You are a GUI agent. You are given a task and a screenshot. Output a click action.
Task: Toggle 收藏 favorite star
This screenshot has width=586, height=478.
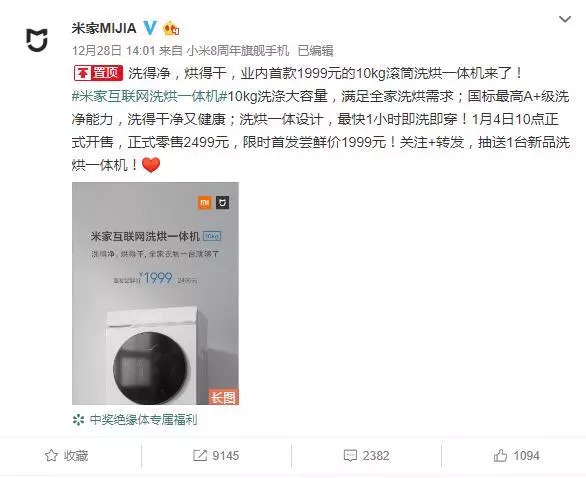pyautogui.click(x=67, y=456)
